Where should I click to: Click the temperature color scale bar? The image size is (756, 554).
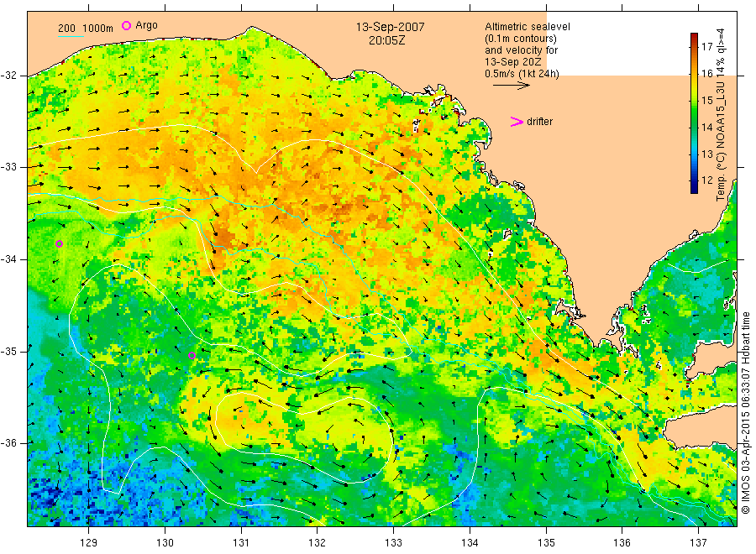[694, 113]
